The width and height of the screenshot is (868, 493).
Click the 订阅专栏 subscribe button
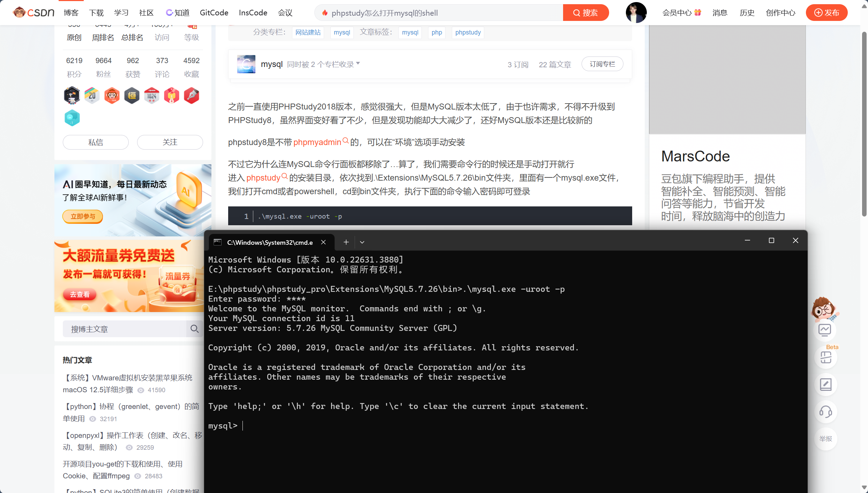pyautogui.click(x=602, y=64)
